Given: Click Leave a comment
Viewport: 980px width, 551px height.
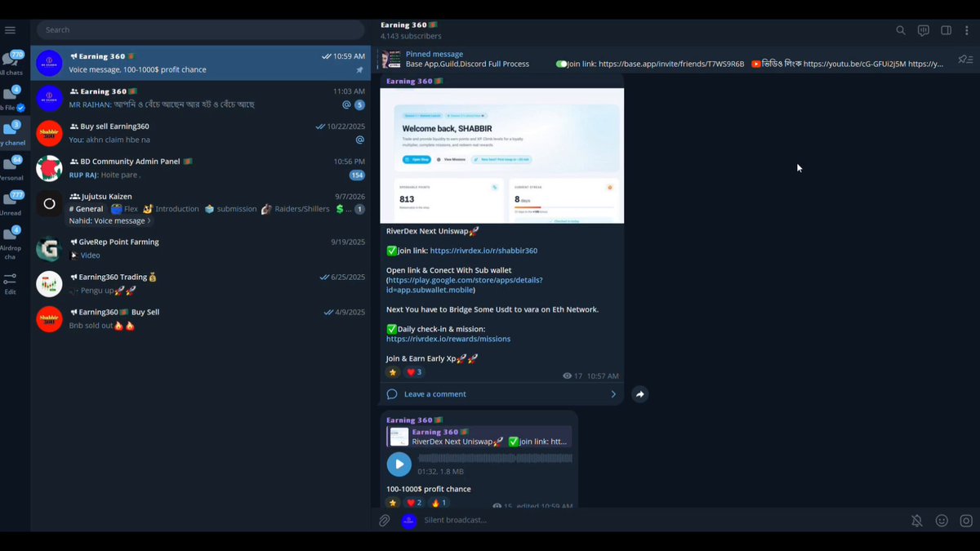Looking at the screenshot, I should coord(435,394).
